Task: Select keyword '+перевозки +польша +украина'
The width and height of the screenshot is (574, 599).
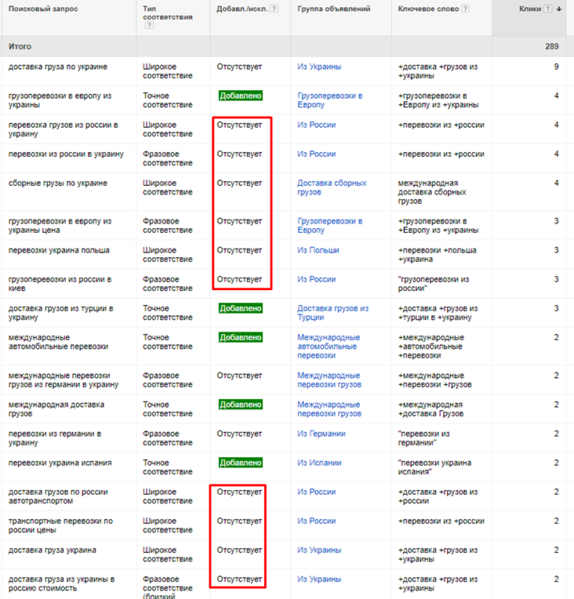Action: [x=437, y=254]
